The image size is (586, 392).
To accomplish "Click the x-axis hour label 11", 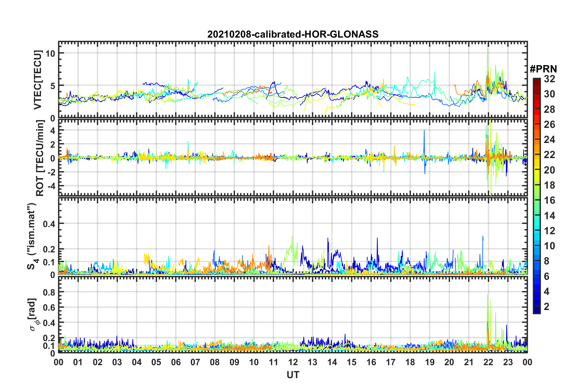I will [274, 362].
